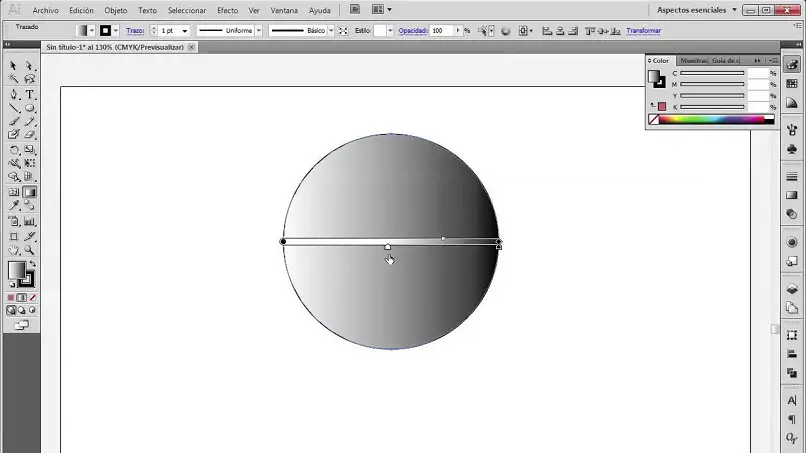The width and height of the screenshot is (806, 453).
Task: Open stroke color dropdown in control bar
Action: pyautogui.click(x=116, y=31)
